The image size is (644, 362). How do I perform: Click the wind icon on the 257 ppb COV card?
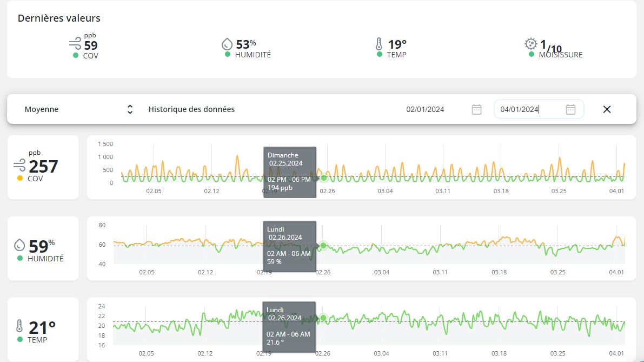coord(19,166)
